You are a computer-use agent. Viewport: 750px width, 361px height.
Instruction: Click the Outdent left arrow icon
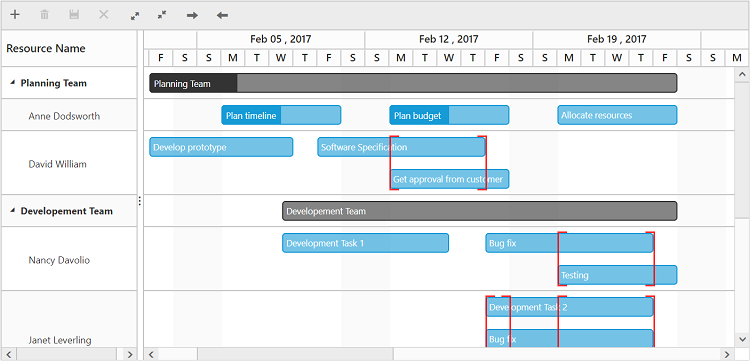click(222, 15)
